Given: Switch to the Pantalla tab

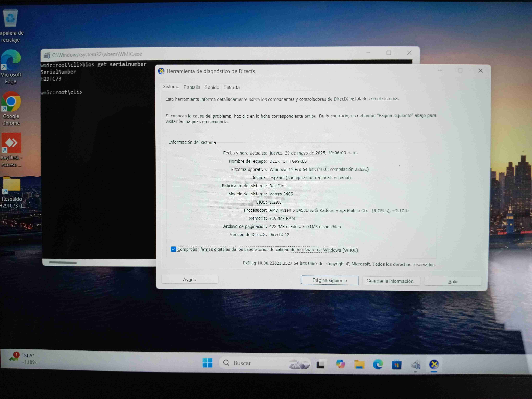Looking at the screenshot, I should [192, 87].
